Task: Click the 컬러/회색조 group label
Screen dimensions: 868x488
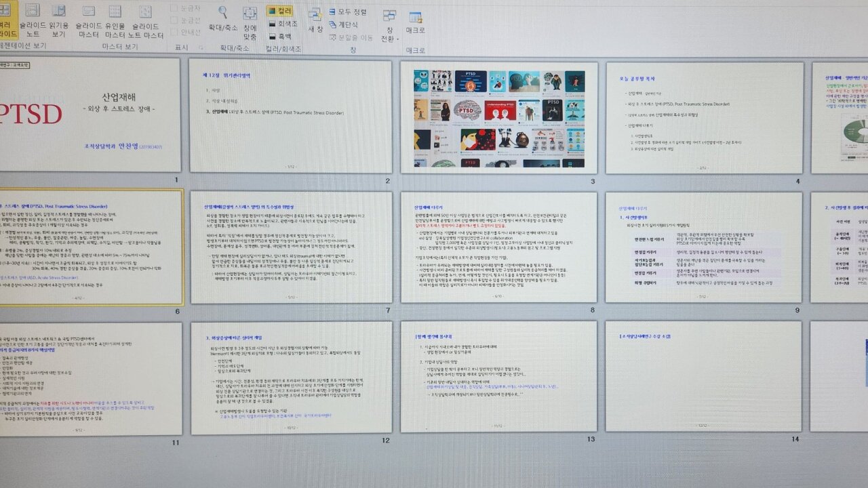Action: (x=283, y=49)
